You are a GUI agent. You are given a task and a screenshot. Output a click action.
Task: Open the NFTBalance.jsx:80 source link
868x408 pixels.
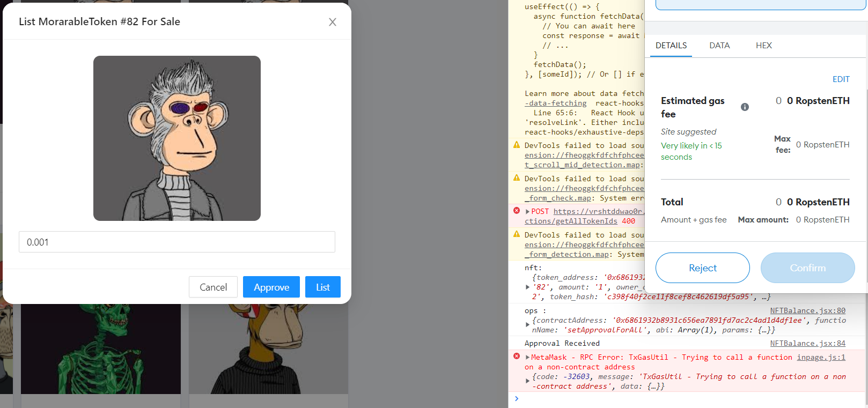(808, 310)
